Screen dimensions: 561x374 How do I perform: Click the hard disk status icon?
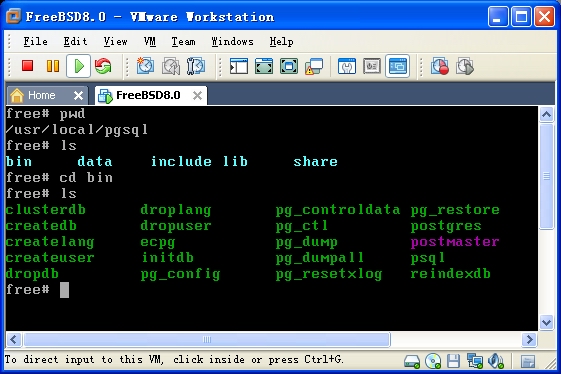point(412,361)
